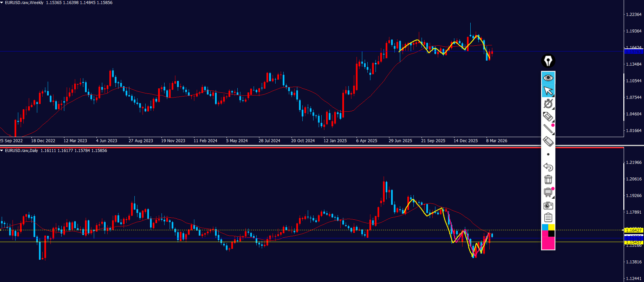The image size is (644, 282).
Task: Expand the EURUSD Weekly chart title arrow
Action: [2, 3]
